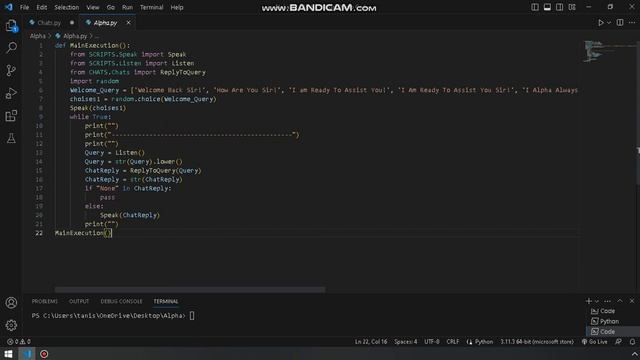
Task: Change line endings via CRLF
Action: (453, 342)
